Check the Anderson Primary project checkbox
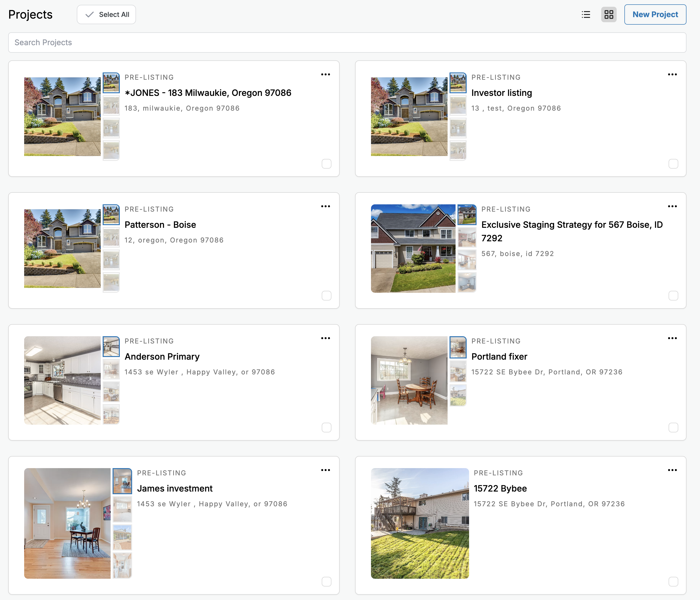Viewport: 700px width, 600px height. tap(326, 428)
